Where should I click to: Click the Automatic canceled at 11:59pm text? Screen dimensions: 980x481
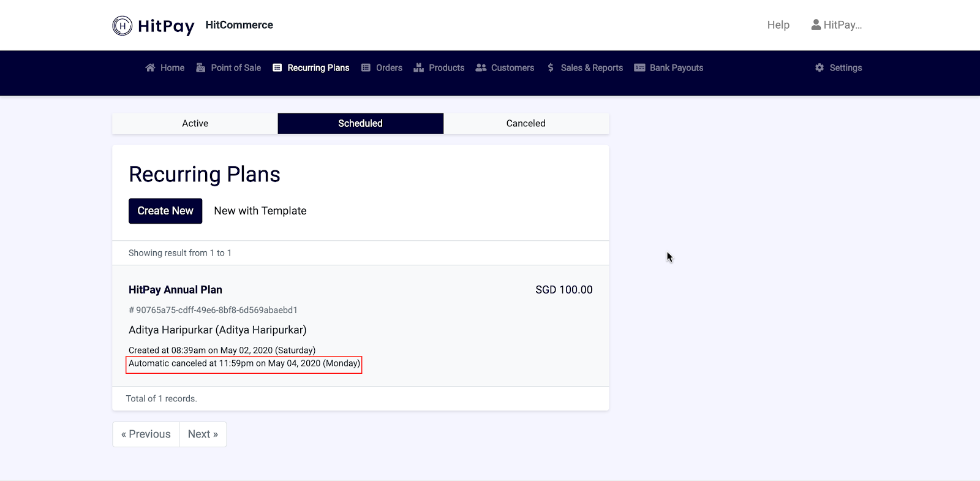pos(244,363)
